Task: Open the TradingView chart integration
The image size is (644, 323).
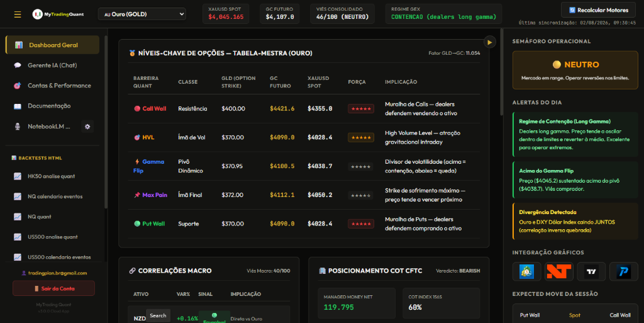Action: pos(591,271)
